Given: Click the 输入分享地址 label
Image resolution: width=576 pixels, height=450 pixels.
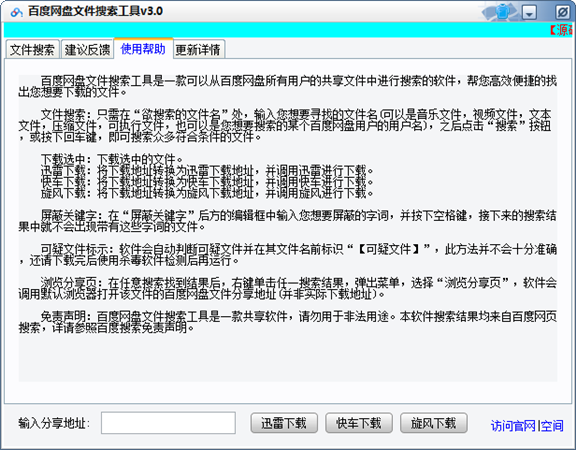Looking at the screenshot, I should (x=54, y=423).
